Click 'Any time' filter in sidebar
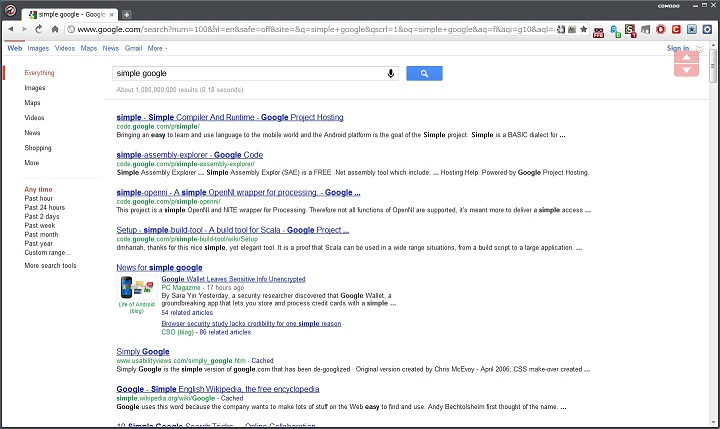 click(38, 189)
